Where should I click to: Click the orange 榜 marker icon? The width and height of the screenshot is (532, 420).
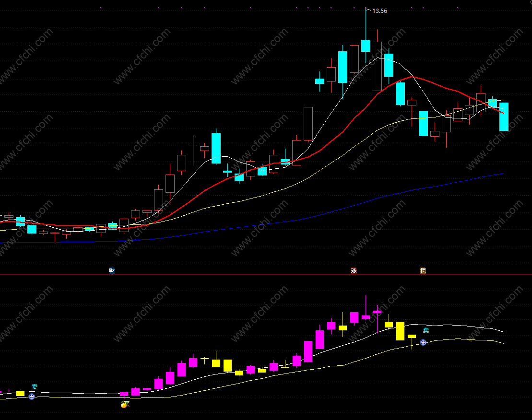(423, 270)
